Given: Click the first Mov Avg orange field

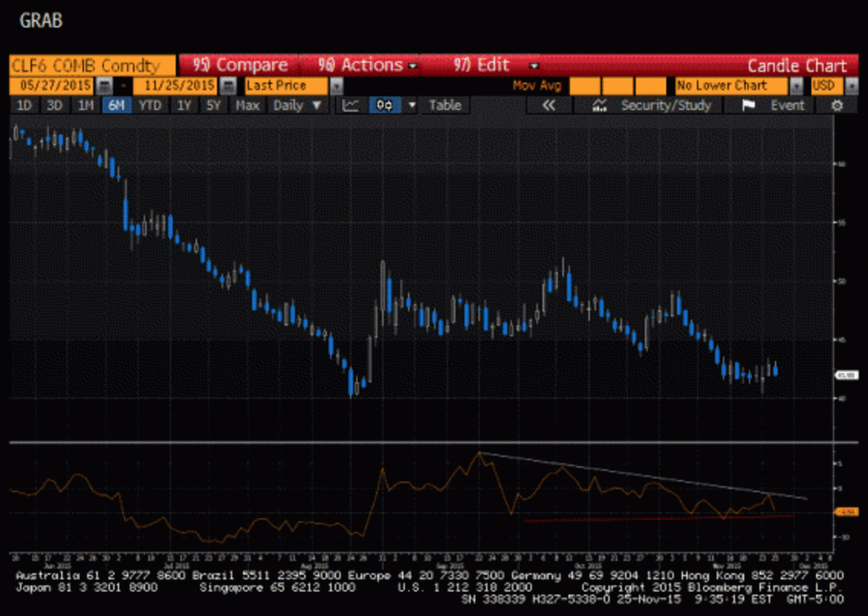Looking at the screenshot, I should 584,85.
